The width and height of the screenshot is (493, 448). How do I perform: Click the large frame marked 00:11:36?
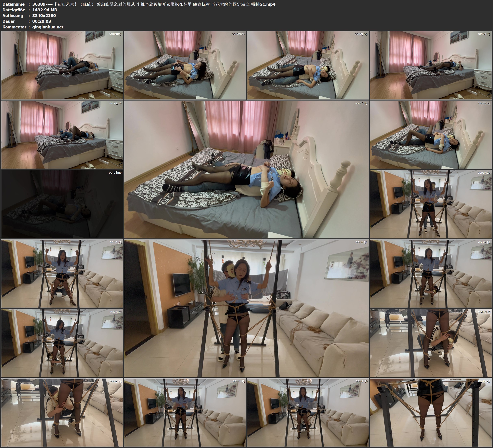click(247, 308)
